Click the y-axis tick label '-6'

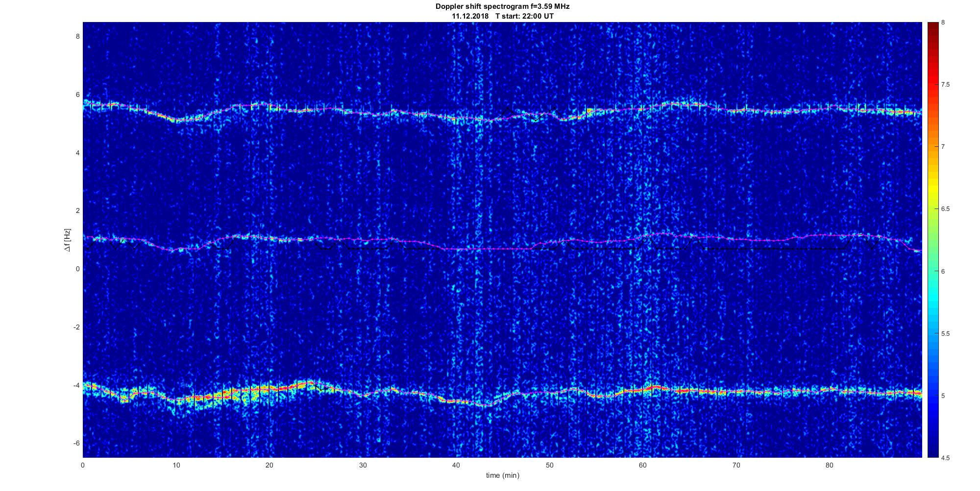point(76,443)
